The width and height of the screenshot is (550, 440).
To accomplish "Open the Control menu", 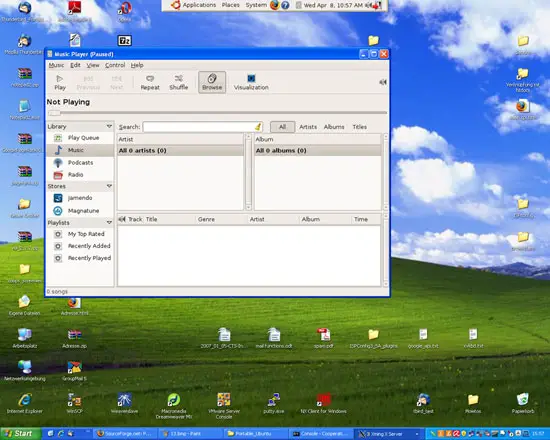I will [115, 65].
